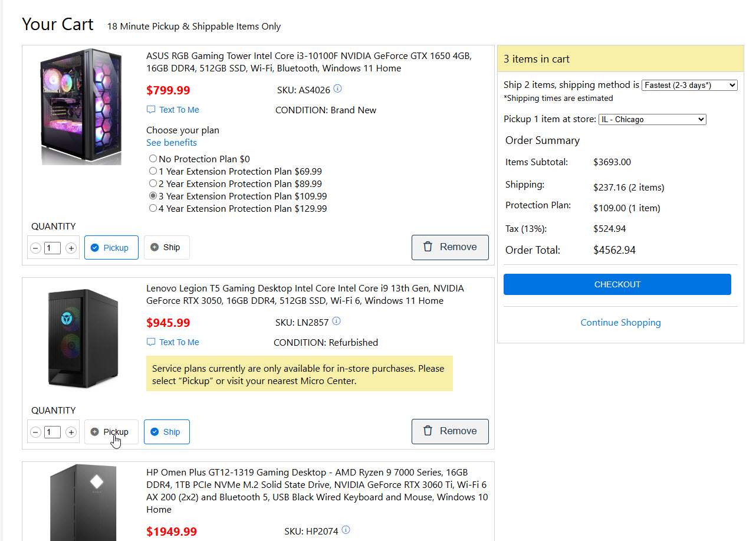This screenshot has width=756, height=541.
Task: Increase quantity of ASUS Gaming Tower
Action: pos(71,248)
